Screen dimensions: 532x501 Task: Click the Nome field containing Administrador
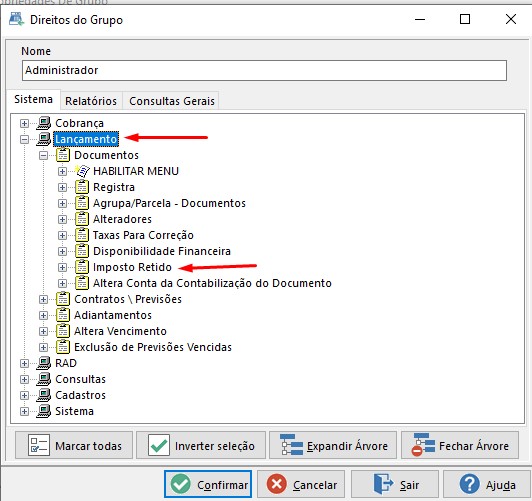[x=264, y=70]
